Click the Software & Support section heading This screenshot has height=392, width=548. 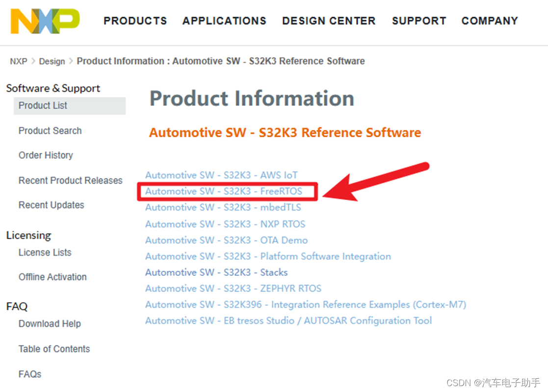click(x=53, y=88)
